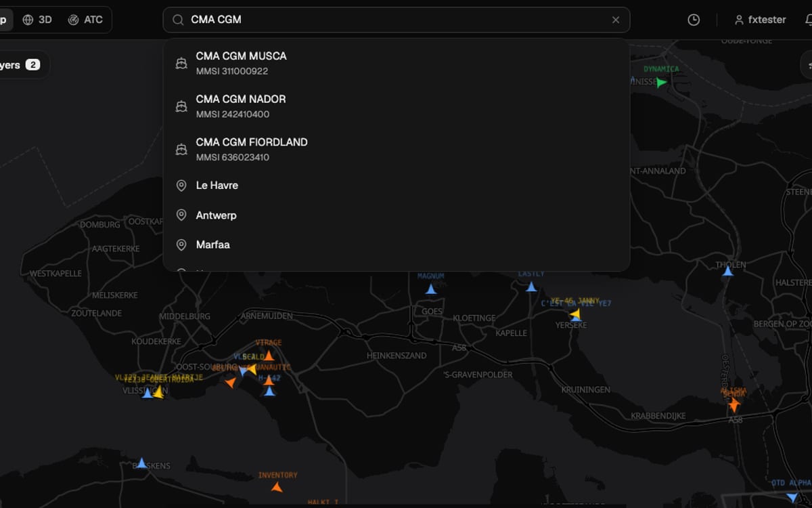Viewport: 812px width, 508px height.
Task: Open the history clock icon
Action: [694, 20]
